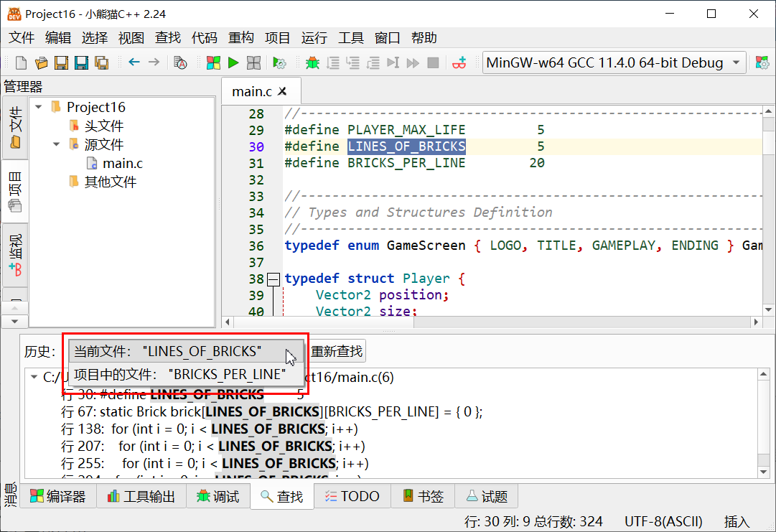Run the program with green play icon

(x=233, y=63)
